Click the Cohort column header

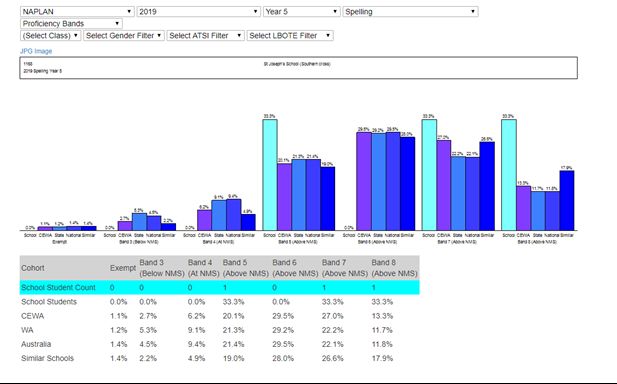click(x=33, y=268)
